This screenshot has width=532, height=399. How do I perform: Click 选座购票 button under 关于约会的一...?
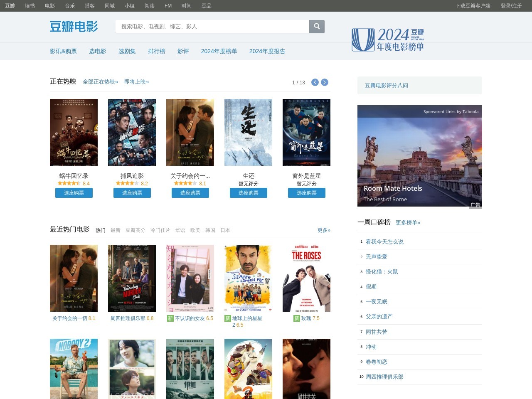190,193
